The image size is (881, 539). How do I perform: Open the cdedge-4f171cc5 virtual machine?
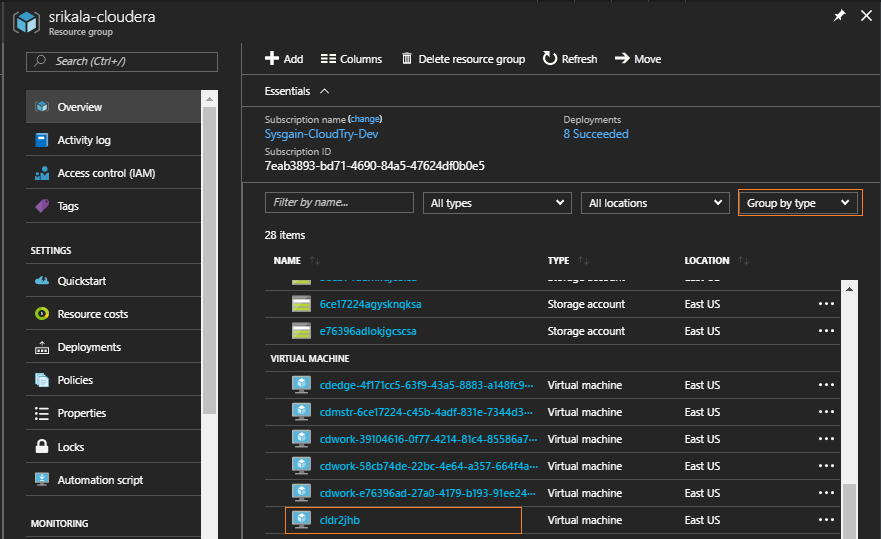426,385
